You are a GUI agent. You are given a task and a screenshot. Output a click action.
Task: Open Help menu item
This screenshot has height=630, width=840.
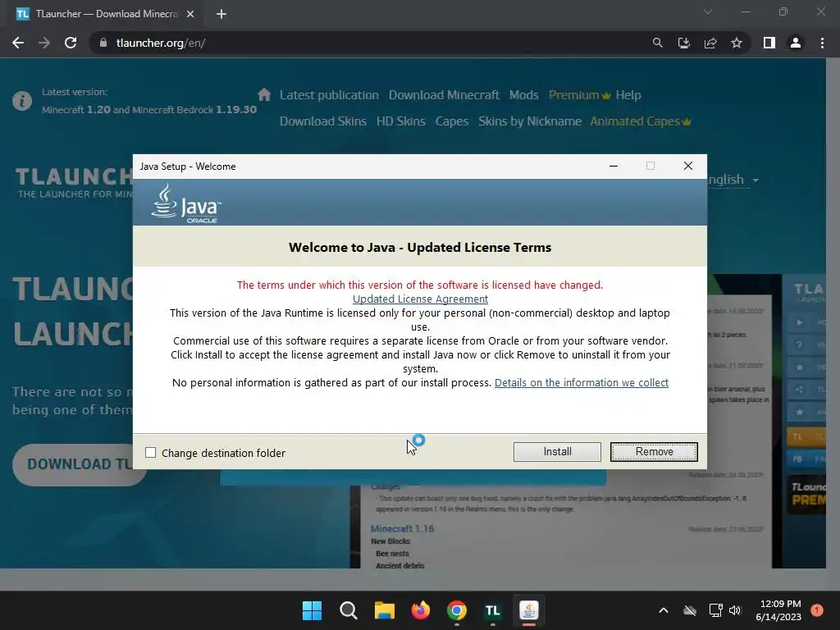click(628, 95)
